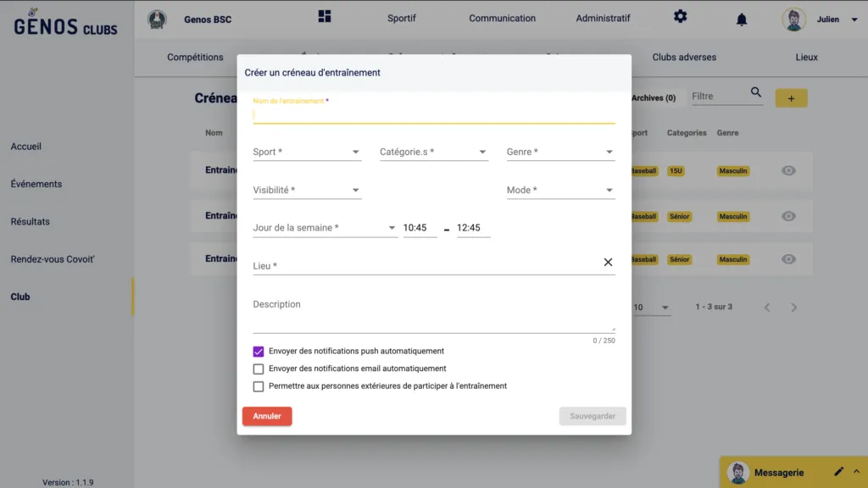868x488 pixels.
Task: Expand the Jour de la semaine dropdown
Action: click(x=325, y=228)
